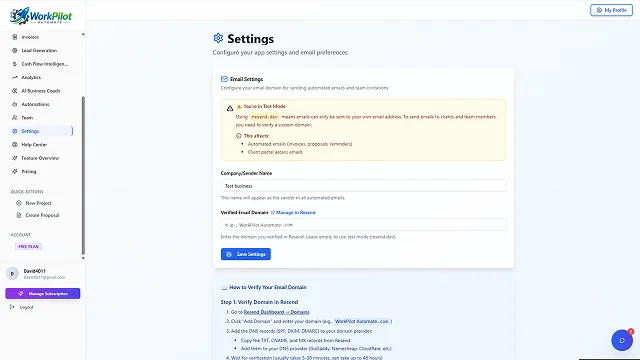Click the sidebar scroll up arrow
Screen dimensions: 640x360
[x=83, y=35]
